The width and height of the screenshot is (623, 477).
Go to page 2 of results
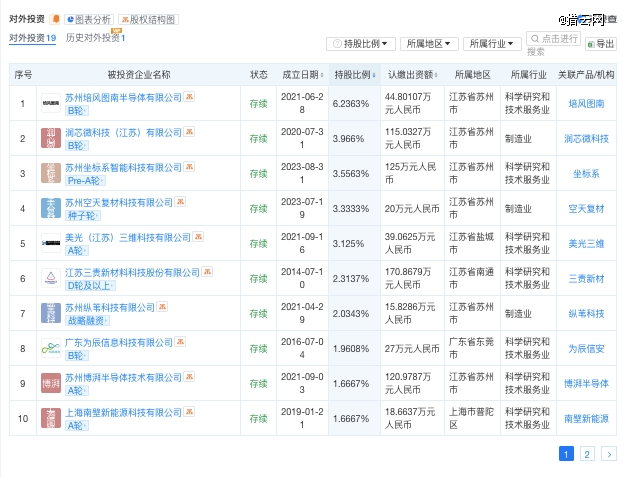[x=587, y=454]
